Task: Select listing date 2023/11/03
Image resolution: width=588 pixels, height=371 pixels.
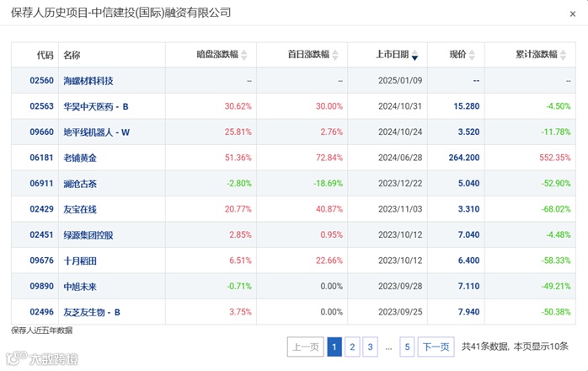Action: pos(400,209)
